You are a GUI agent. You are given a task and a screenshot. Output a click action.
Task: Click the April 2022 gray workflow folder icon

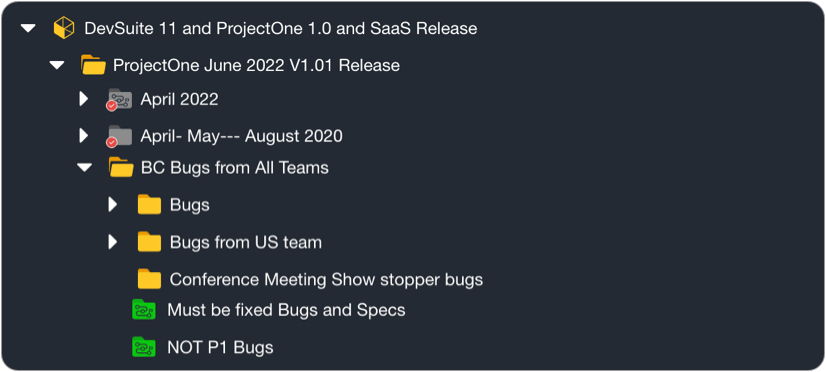120,100
